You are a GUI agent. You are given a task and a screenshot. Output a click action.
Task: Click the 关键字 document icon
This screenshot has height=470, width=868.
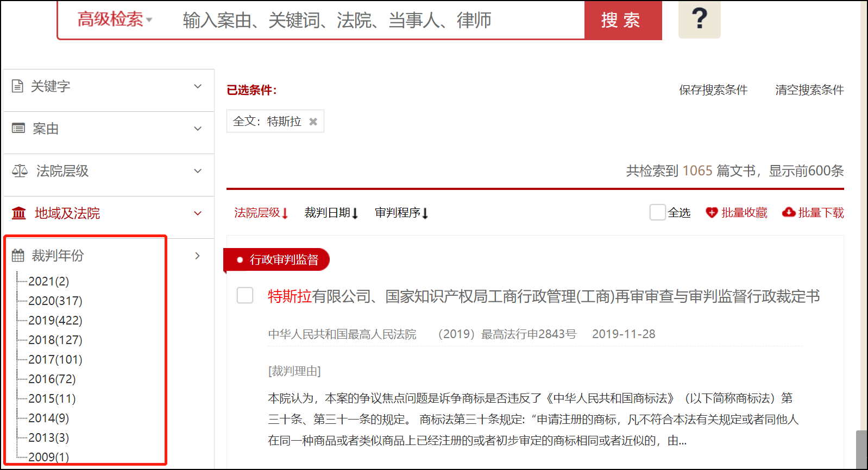coord(18,86)
